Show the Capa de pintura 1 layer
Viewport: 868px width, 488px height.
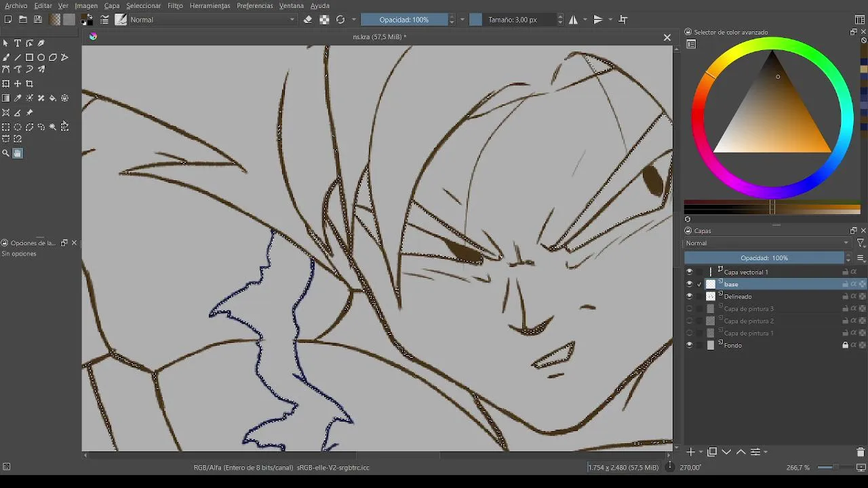click(x=690, y=333)
